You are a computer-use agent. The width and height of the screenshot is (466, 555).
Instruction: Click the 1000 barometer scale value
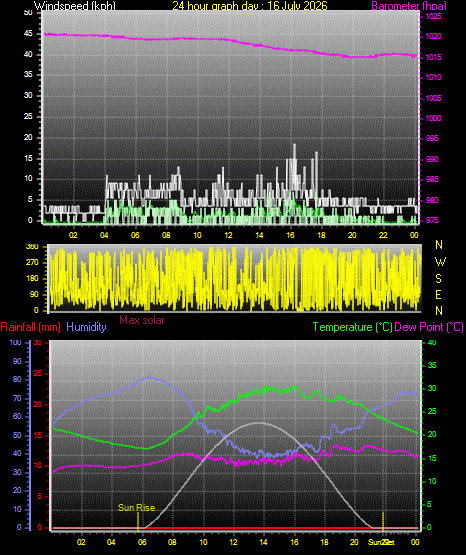(433, 118)
